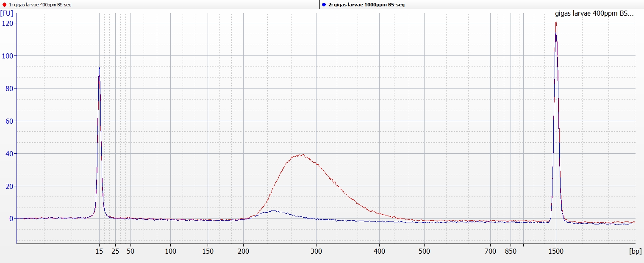Screen dimensions: 644x263
Task: Click the [FU] y-axis unit label
Action: [x=7, y=13]
